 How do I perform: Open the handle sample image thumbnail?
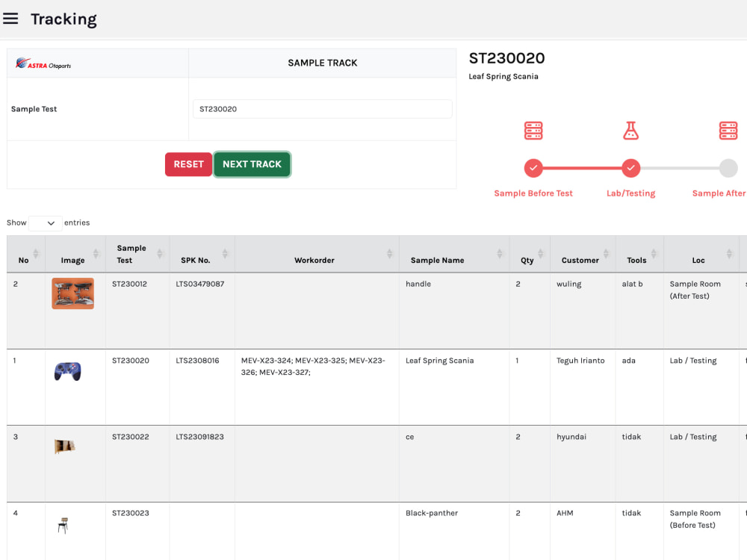73,293
